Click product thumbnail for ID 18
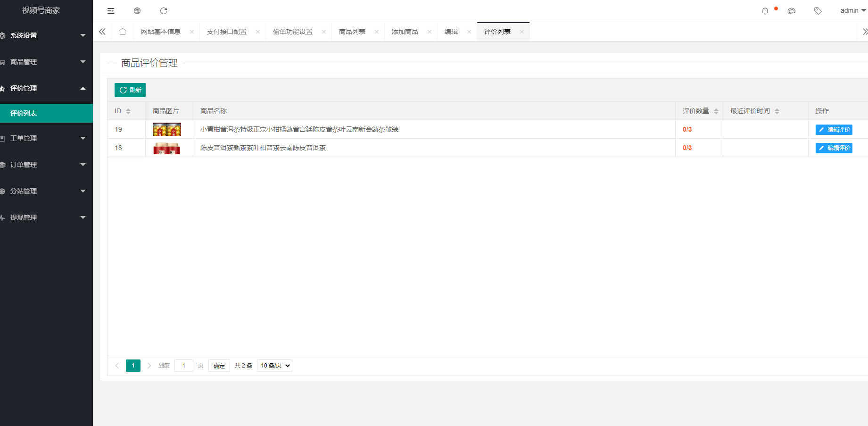The width and height of the screenshot is (868, 426). coord(167,148)
